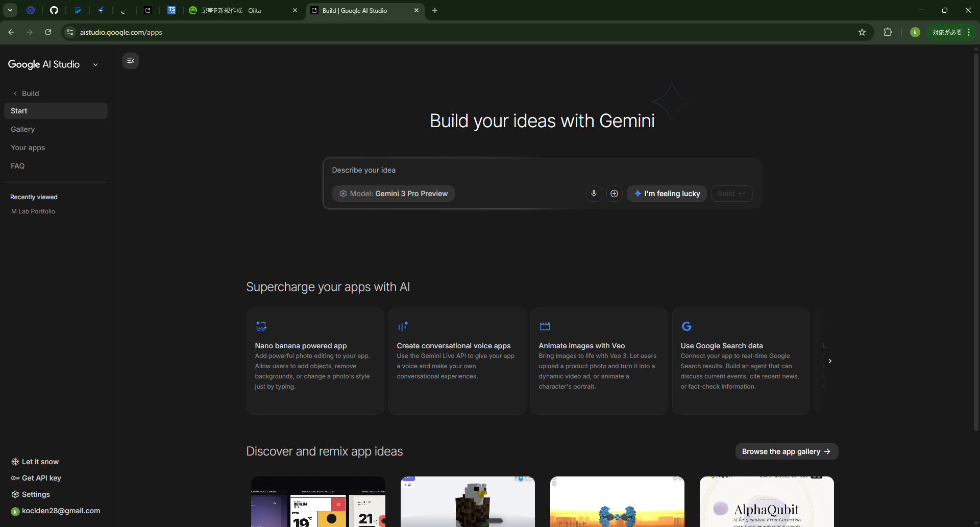The width and height of the screenshot is (980, 527).
Task: Open Your apps in the sidebar
Action: click(56, 148)
